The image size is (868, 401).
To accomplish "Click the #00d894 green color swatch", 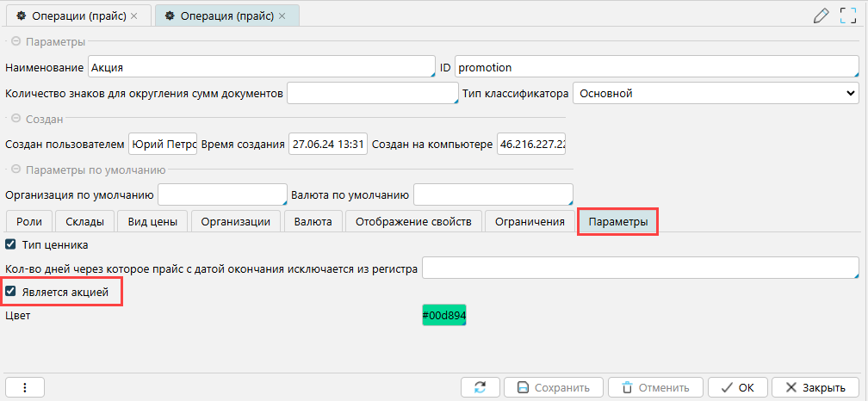I will (443, 316).
